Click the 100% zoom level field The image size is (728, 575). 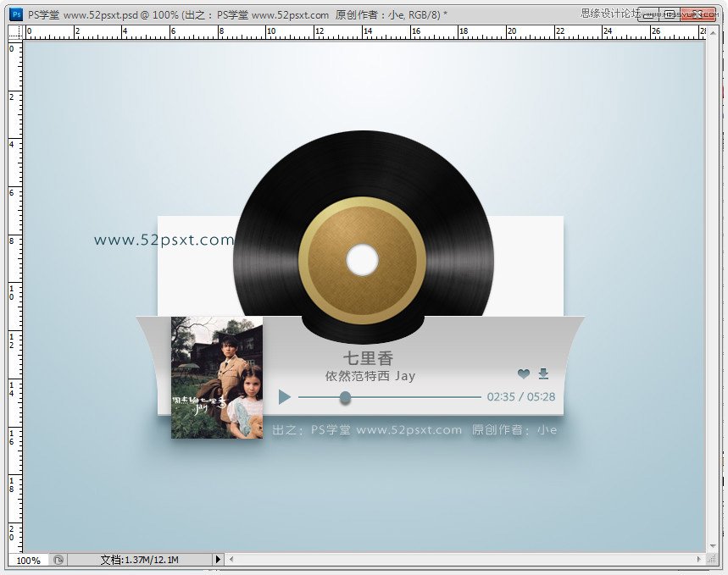point(29,560)
